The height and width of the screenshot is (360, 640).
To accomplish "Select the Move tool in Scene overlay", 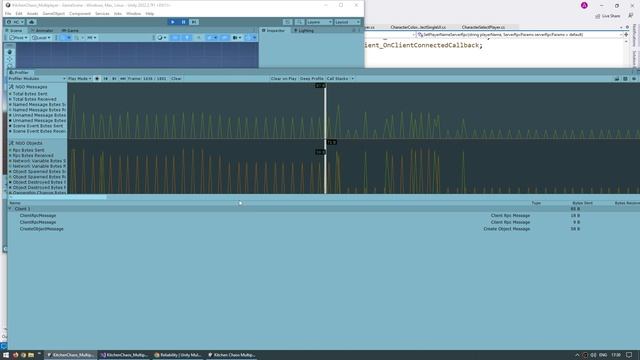I will tap(10, 60).
